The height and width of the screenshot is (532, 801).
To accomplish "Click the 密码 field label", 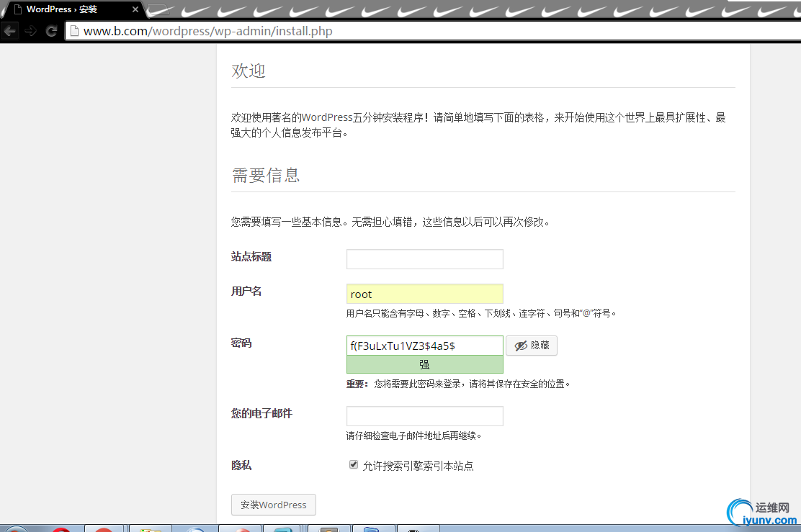I will click(241, 343).
